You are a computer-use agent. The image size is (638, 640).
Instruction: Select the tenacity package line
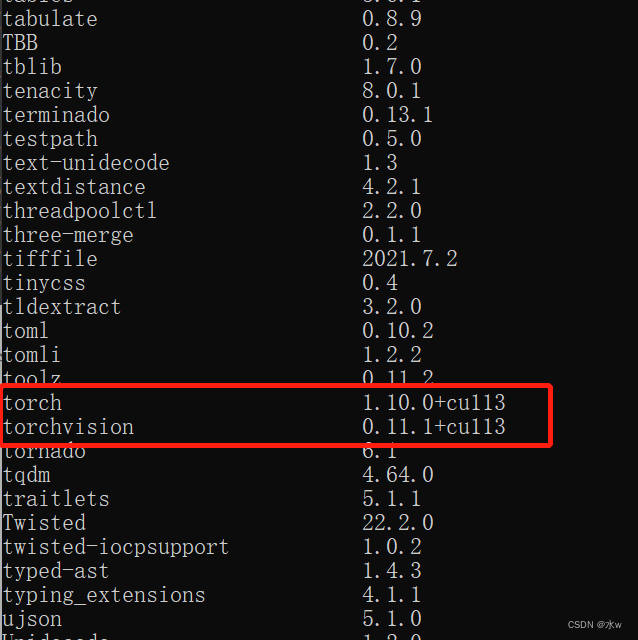pyautogui.click(x=50, y=91)
